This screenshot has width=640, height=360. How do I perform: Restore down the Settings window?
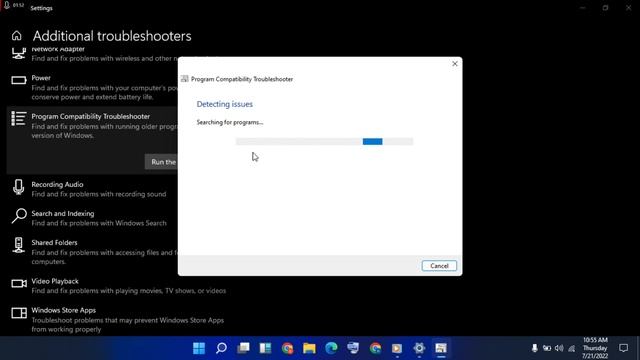(x=605, y=8)
